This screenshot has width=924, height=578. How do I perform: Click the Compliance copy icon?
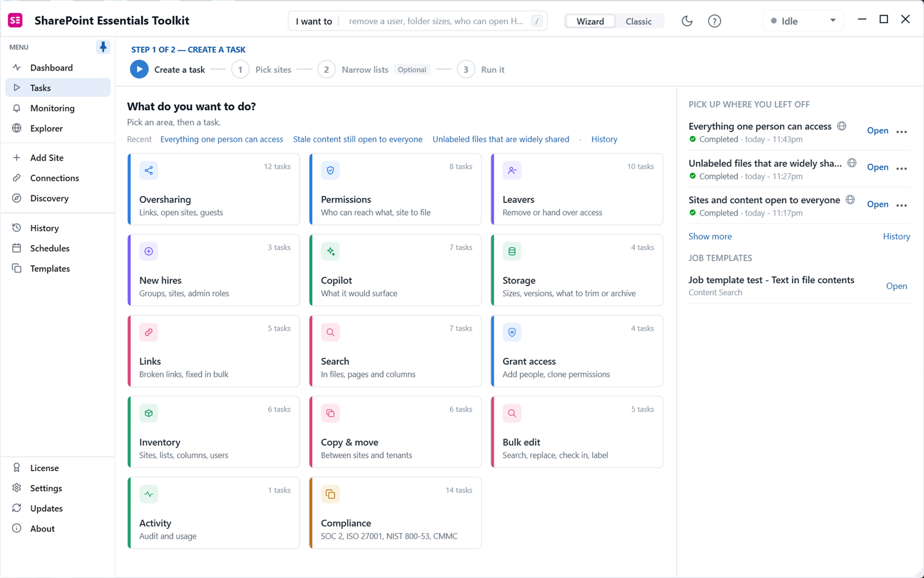click(x=330, y=494)
